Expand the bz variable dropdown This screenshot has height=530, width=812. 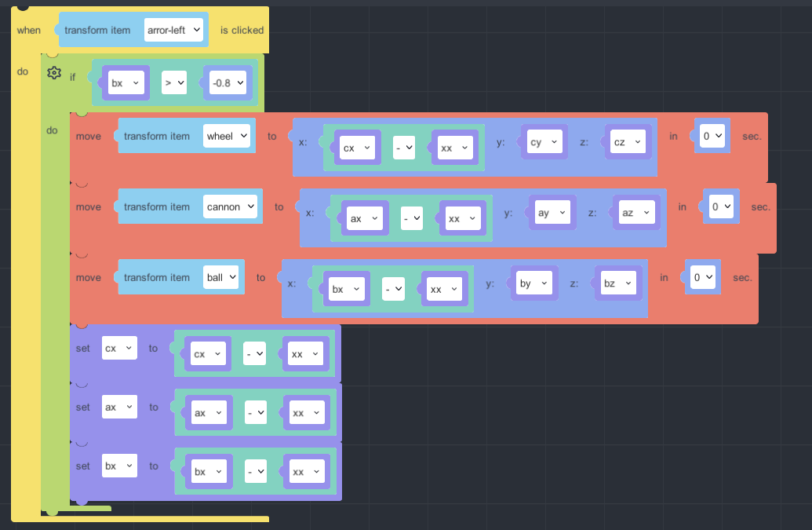(617, 283)
